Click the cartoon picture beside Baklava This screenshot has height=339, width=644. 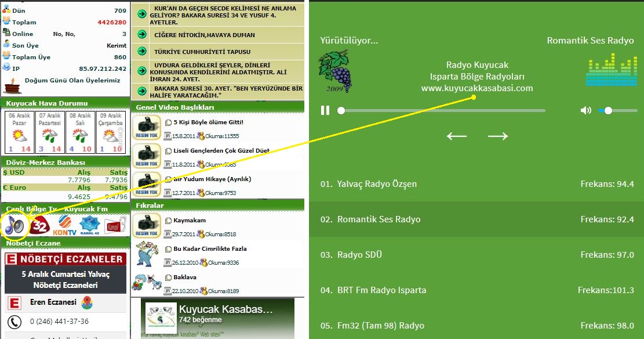click(x=147, y=282)
